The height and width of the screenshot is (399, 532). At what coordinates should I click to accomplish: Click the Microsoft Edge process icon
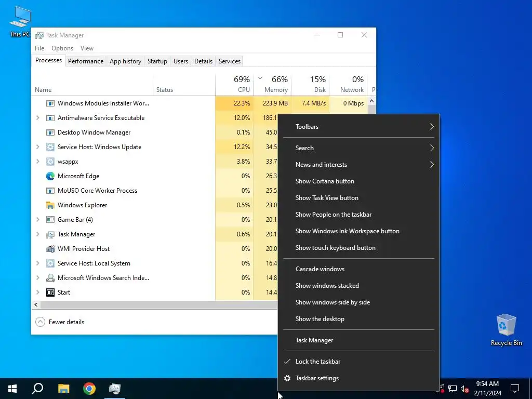coord(50,176)
